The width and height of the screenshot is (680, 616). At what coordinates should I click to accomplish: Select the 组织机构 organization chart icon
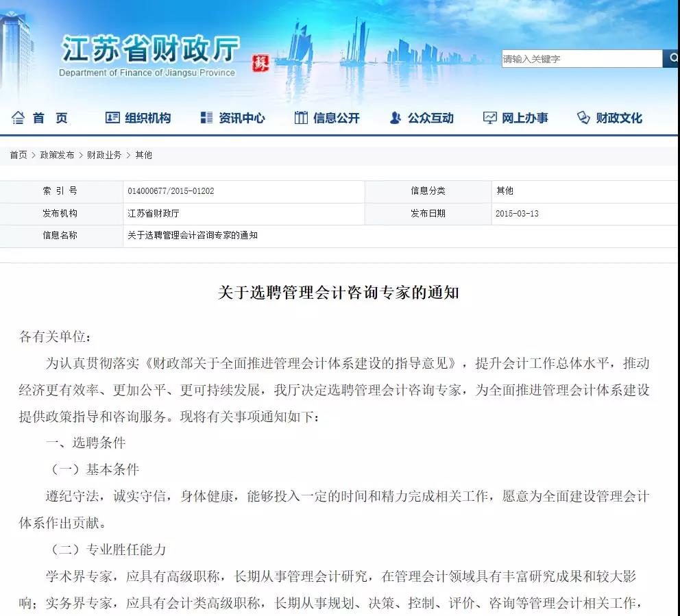pos(111,117)
